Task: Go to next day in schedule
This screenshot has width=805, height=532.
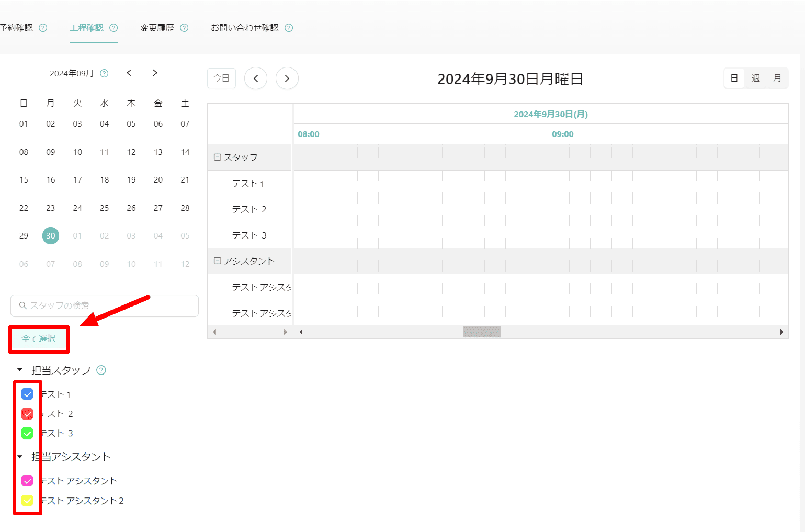Action: 287,78
